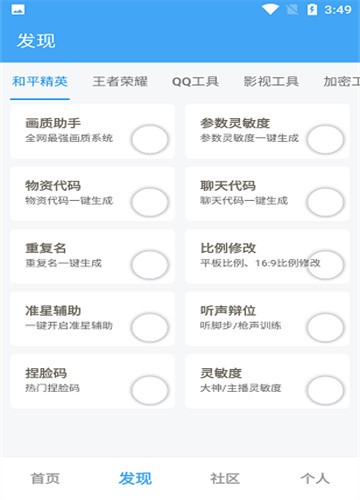Tap the picture notification icon in status bar
Image resolution: width=360 pixels, height=500 pixels.
tap(18, 10)
